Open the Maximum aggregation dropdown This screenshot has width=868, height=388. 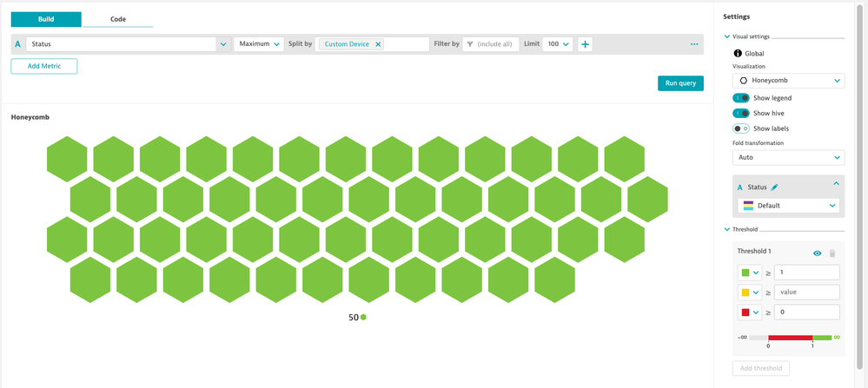tap(259, 44)
